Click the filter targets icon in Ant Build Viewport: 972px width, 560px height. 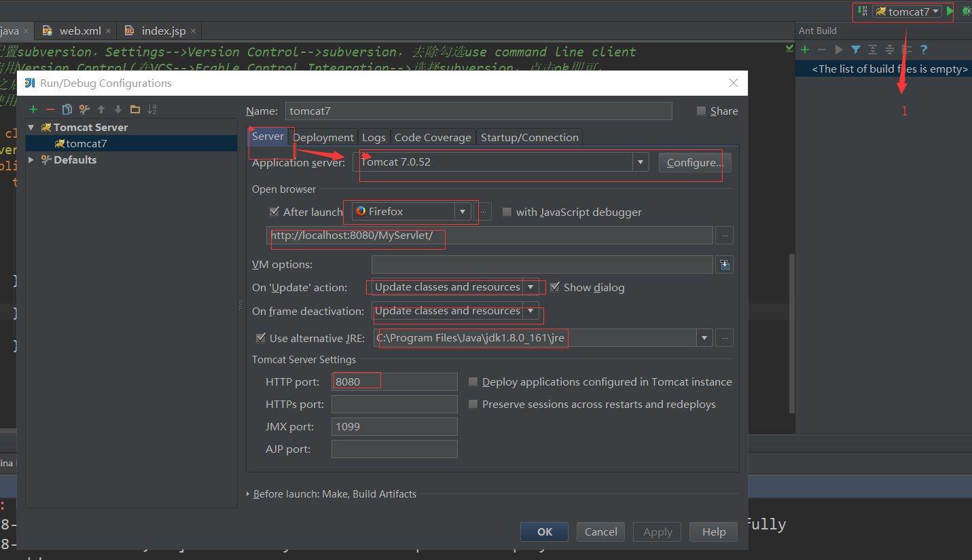(856, 50)
